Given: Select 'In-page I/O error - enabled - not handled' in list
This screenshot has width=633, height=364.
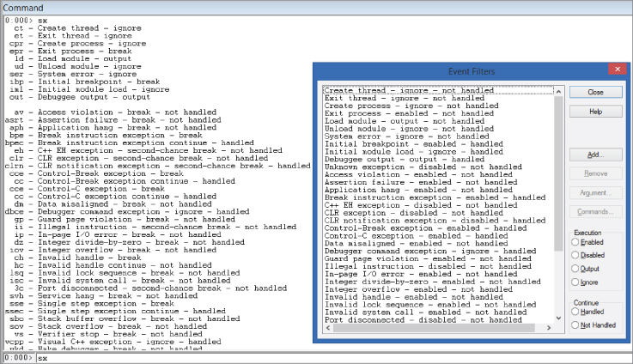Looking at the screenshot, I should click(x=438, y=275).
